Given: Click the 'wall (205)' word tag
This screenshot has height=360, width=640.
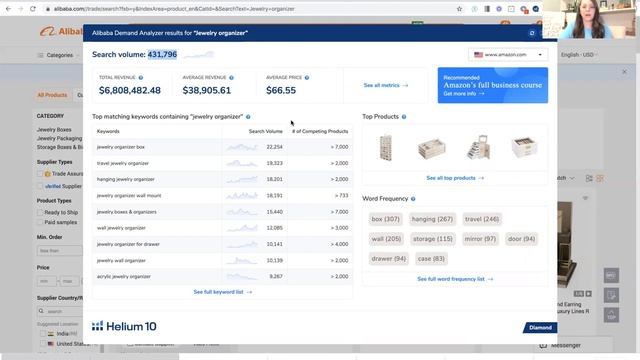Looking at the screenshot, I should pos(386,239).
